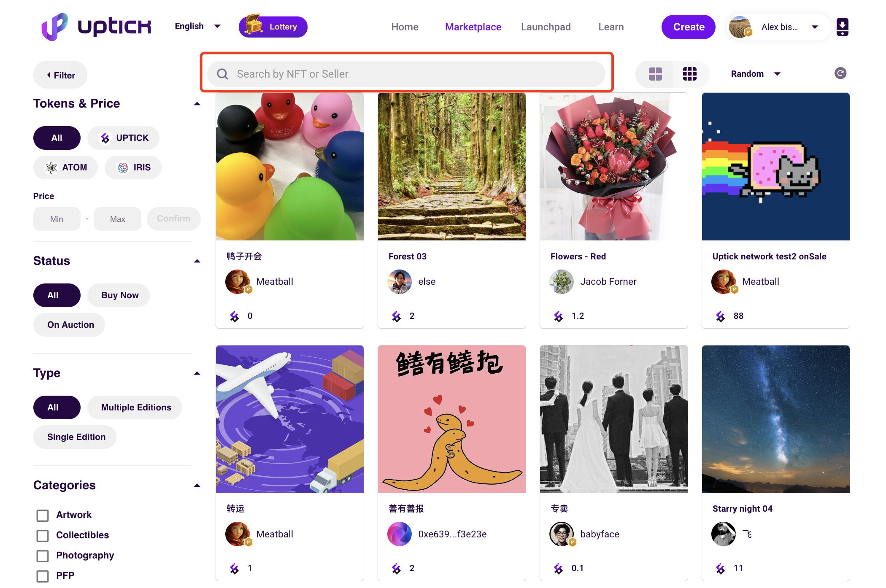Open Alex bis profile avatar
The image size is (886, 588).
740,27
